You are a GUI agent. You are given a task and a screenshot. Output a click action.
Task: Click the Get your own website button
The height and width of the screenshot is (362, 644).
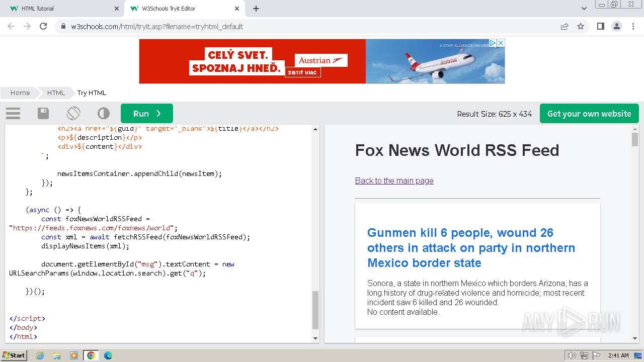pos(589,114)
